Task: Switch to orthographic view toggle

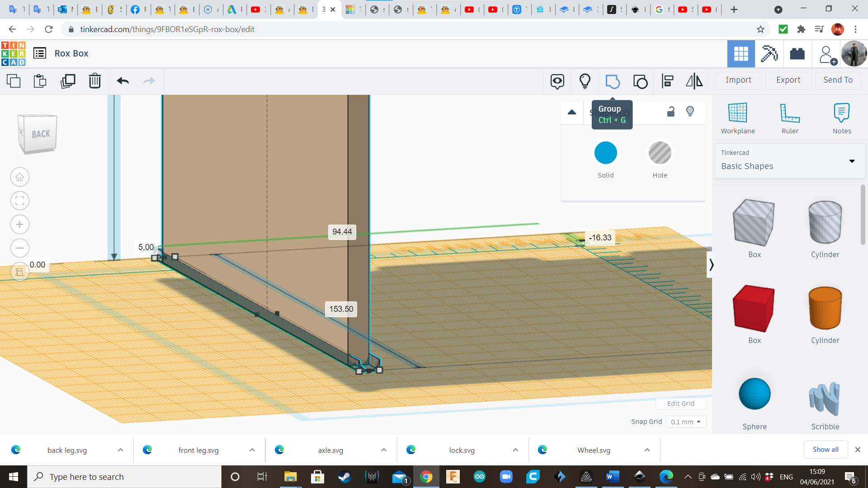Action: click(x=19, y=272)
